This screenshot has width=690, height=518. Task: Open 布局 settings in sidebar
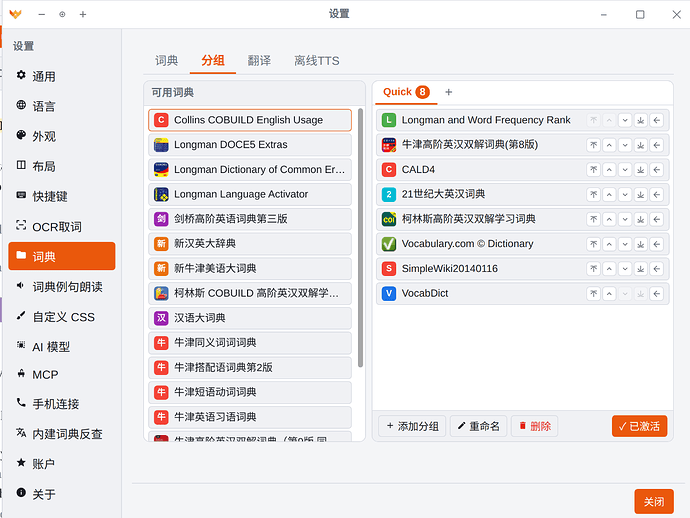point(62,166)
